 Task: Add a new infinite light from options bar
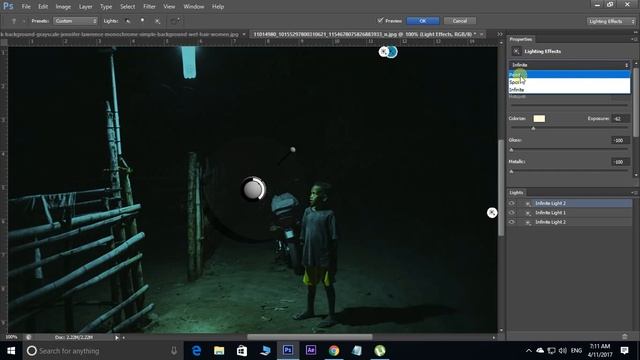158,21
